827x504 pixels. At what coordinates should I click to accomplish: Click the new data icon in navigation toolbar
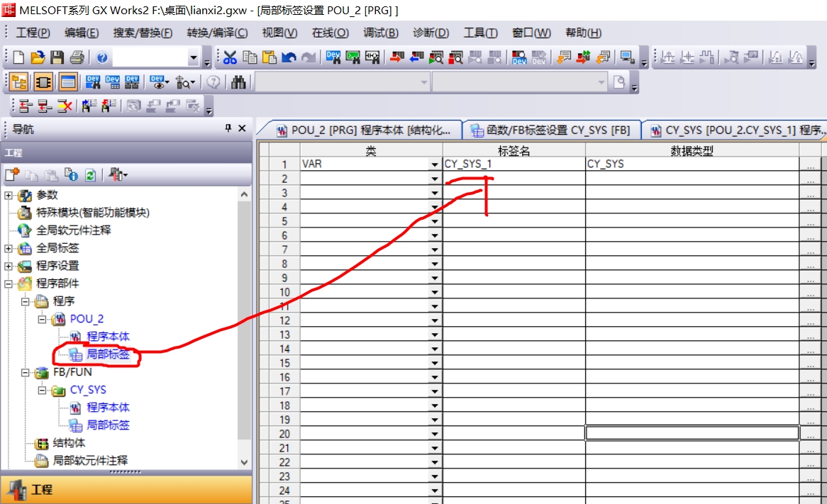12,174
